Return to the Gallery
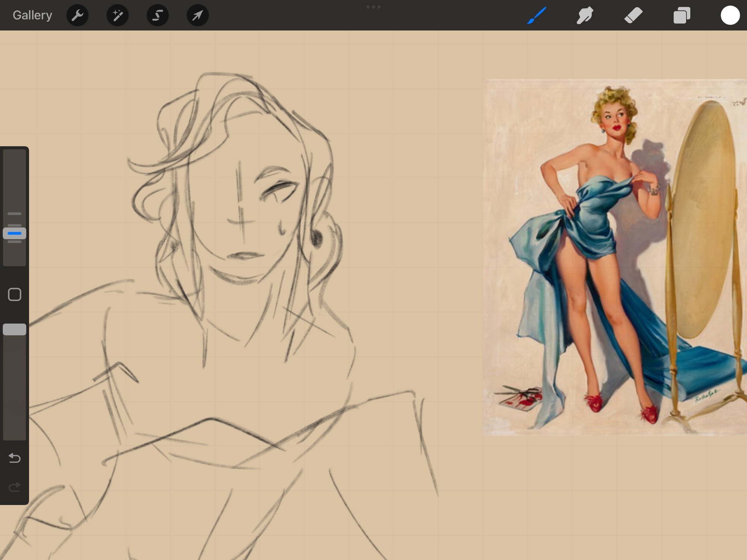Viewport: 747px width, 560px height. pos(32,15)
